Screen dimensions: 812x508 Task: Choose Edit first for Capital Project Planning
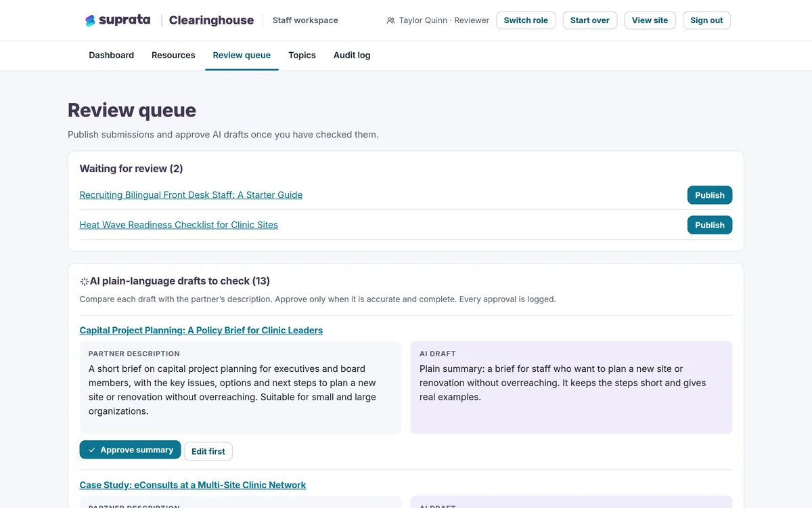click(208, 451)
